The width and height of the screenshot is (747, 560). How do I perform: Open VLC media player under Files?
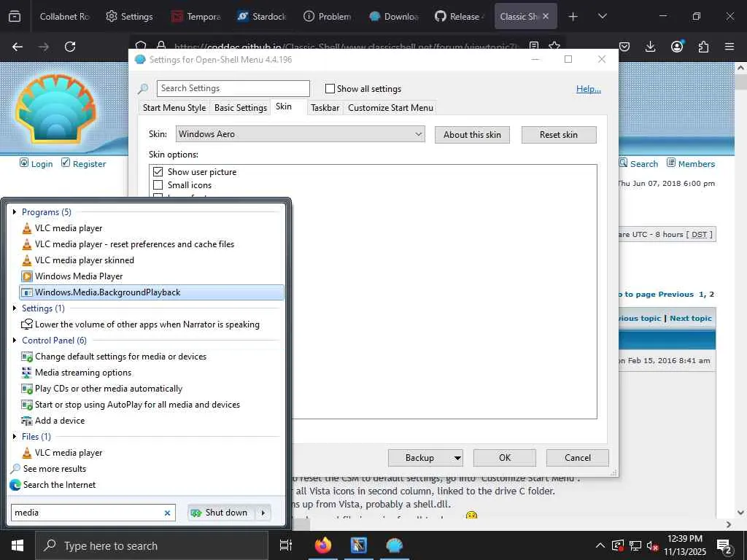pyautogui.click(x=62, y=452)
